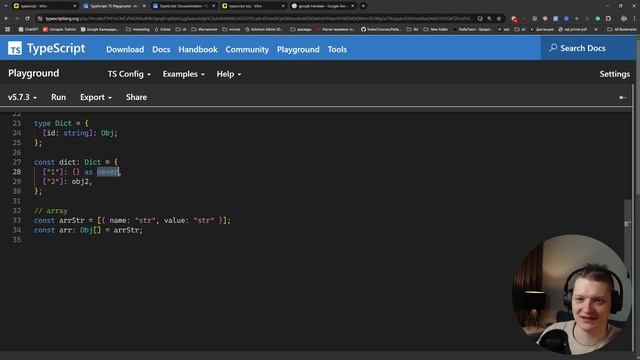Open playground Settings

615,74
